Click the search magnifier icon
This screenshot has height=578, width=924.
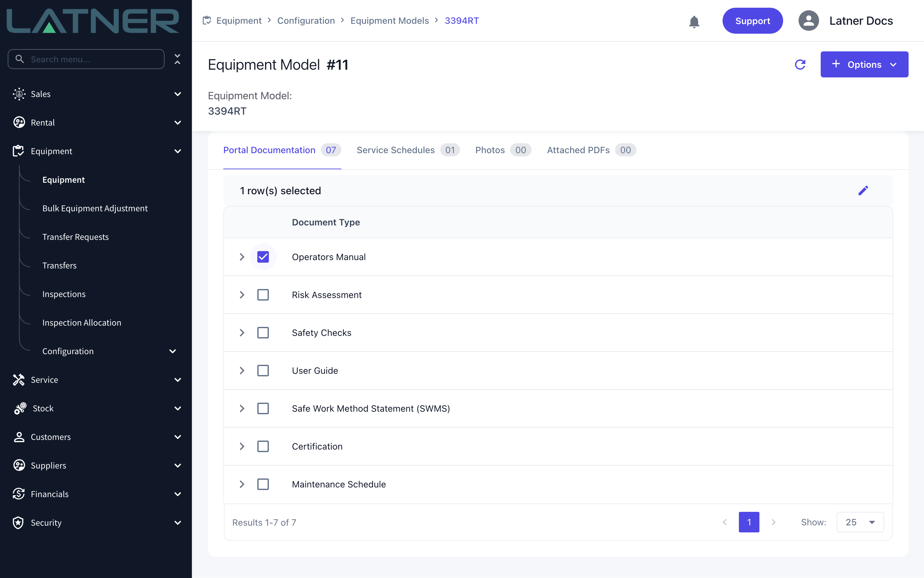pyautogui.click(x=20, y=59)
